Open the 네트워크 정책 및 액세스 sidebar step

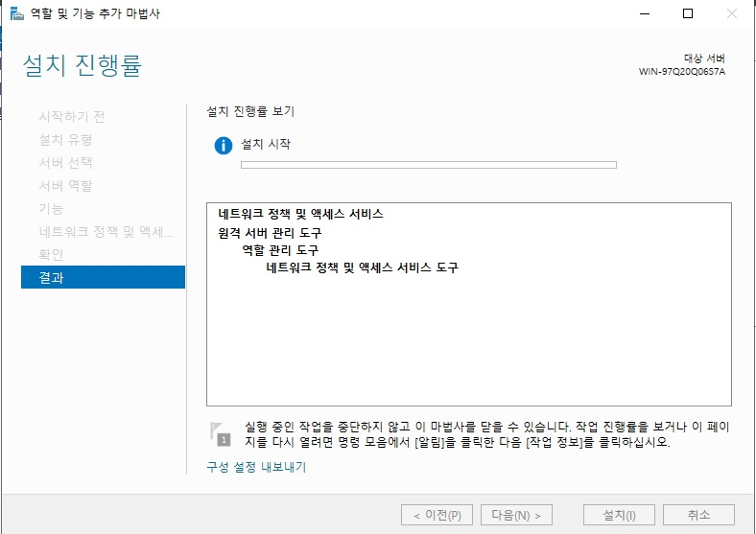[x=106, y=232]
